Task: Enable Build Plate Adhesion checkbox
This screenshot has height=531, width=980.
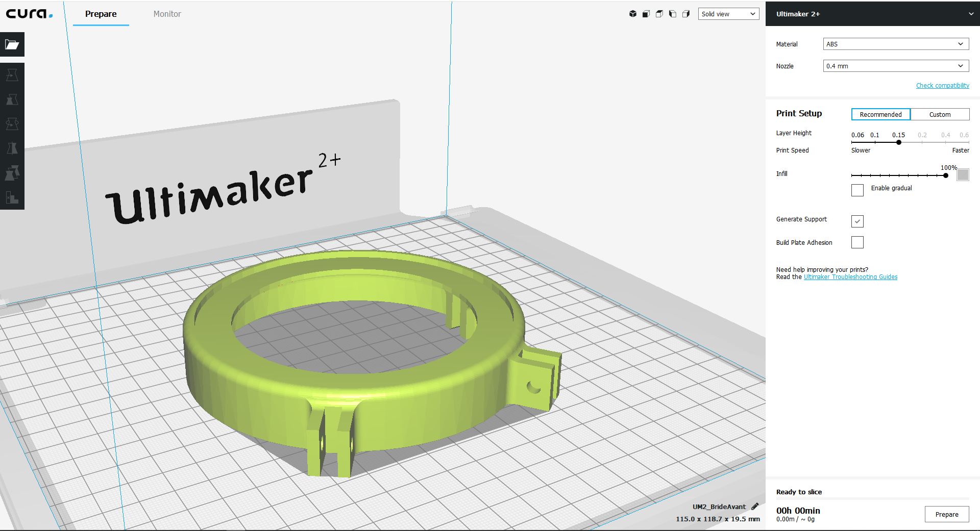Action: [857, 242]
